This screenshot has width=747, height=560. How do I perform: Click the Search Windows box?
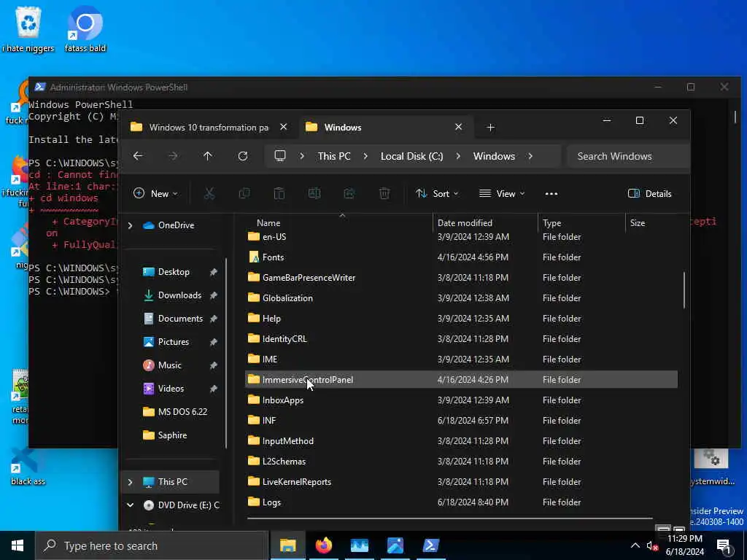click(x=628, y=156)
